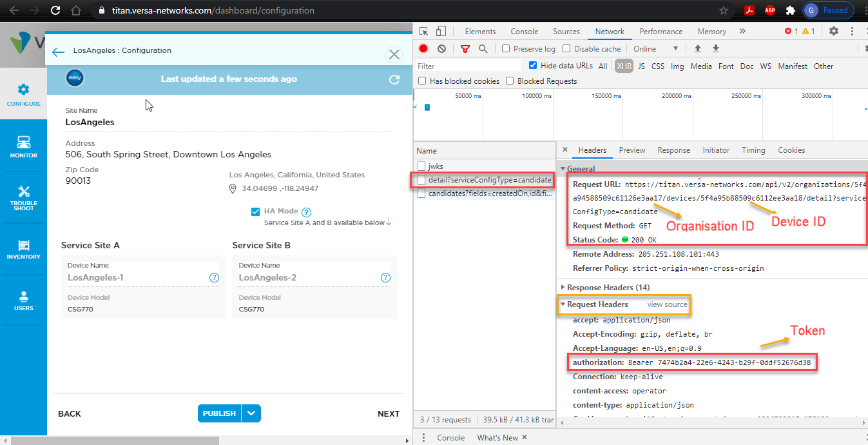Image resolution: width=868 pixels, height=445 pixels.
Task: Click the Site Name field LosAngeles
Action: point(229,122)
